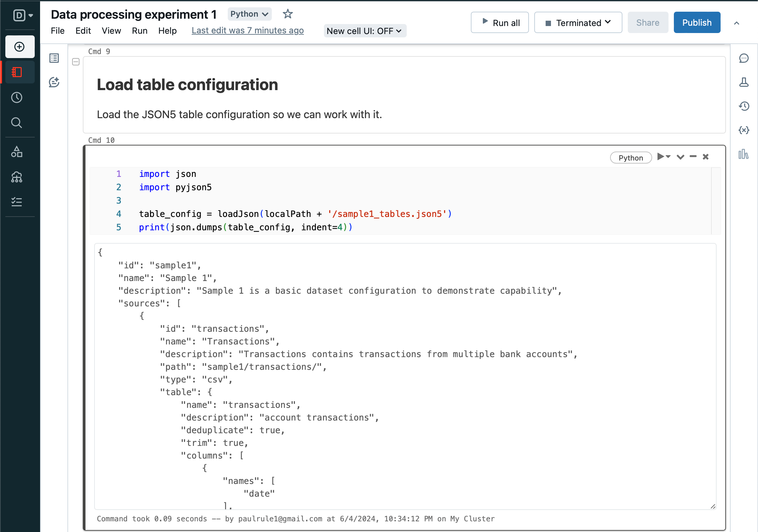Open the 'Last edit was 7 minutes ago' link

click(x=247, y=31)
